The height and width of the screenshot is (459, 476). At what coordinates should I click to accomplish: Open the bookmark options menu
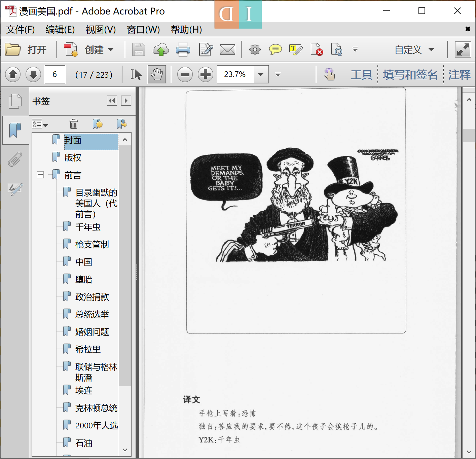pos(40,124)
